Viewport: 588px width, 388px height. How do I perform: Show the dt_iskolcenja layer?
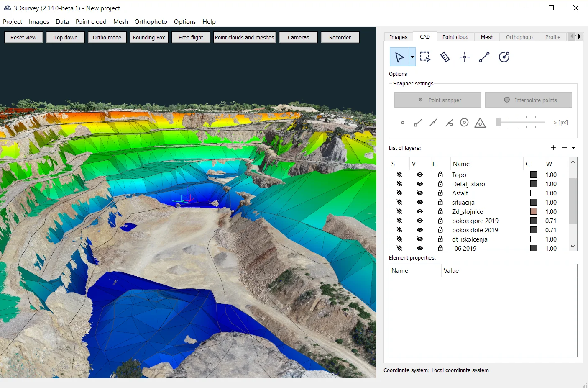pyautogui.click(x=420, y=239)
